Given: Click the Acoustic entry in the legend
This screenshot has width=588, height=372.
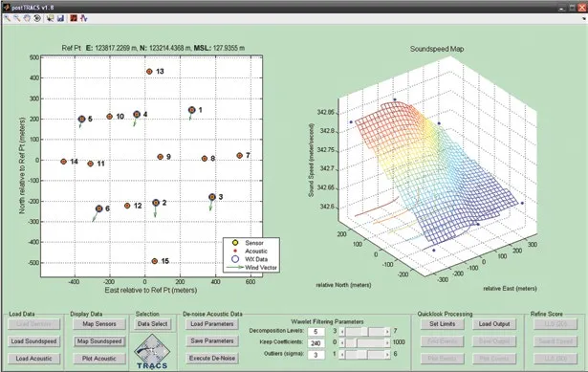Looking at the screenshot, I should click(256, 252).
